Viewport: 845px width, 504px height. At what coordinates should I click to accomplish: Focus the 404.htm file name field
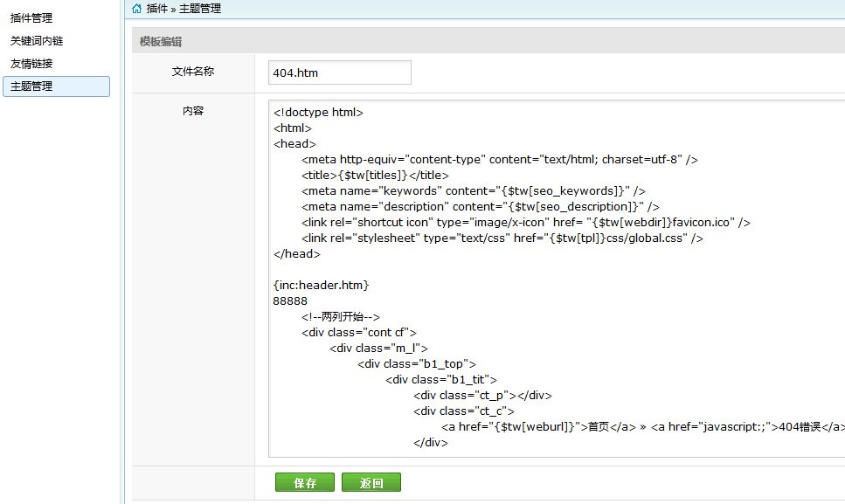point(340,72)
